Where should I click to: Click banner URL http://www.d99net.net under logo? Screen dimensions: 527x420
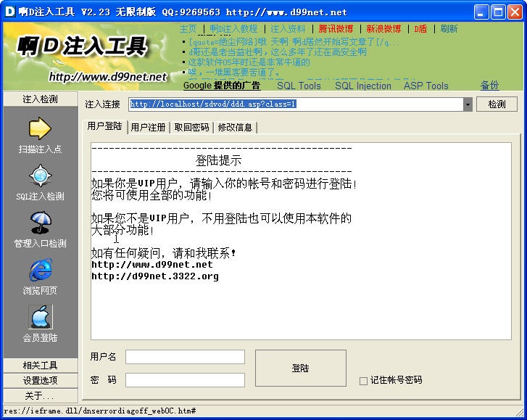107,77
